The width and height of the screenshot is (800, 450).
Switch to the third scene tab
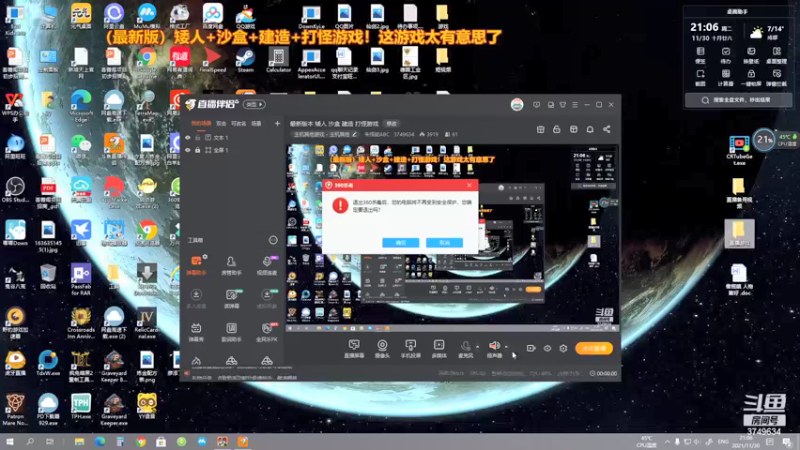point(238,123)
